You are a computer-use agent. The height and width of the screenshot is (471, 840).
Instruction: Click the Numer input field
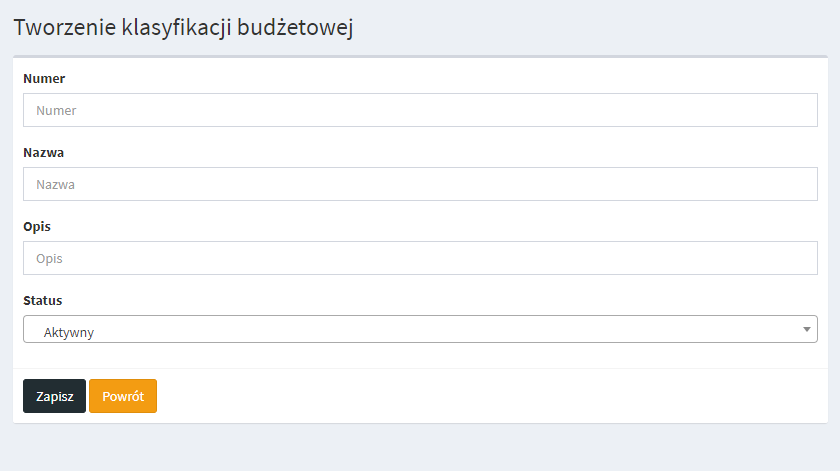pos(420,110)
